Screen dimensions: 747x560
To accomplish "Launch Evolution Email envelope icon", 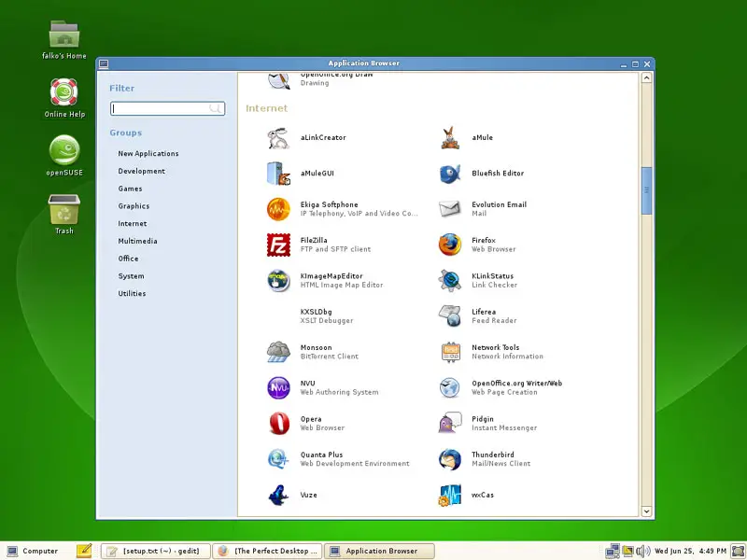I will (450, 208).
